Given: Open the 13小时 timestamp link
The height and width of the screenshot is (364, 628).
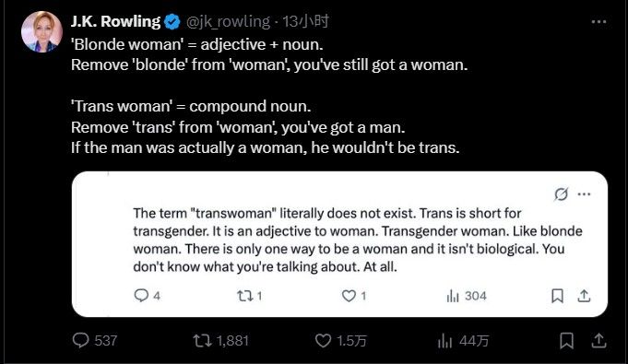Looking at the screenshot, I should (x=305, y=21).
